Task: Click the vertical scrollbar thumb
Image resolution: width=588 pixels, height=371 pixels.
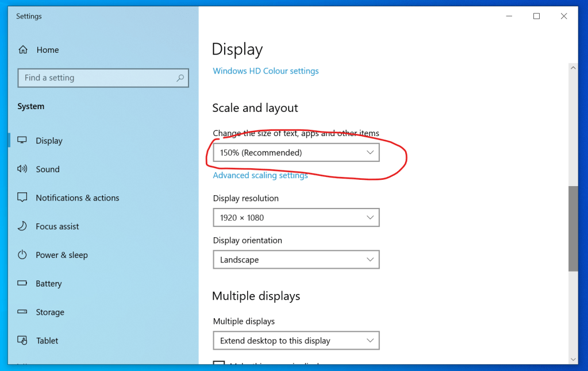Action: pyautogui.click(x=573, y=228)
